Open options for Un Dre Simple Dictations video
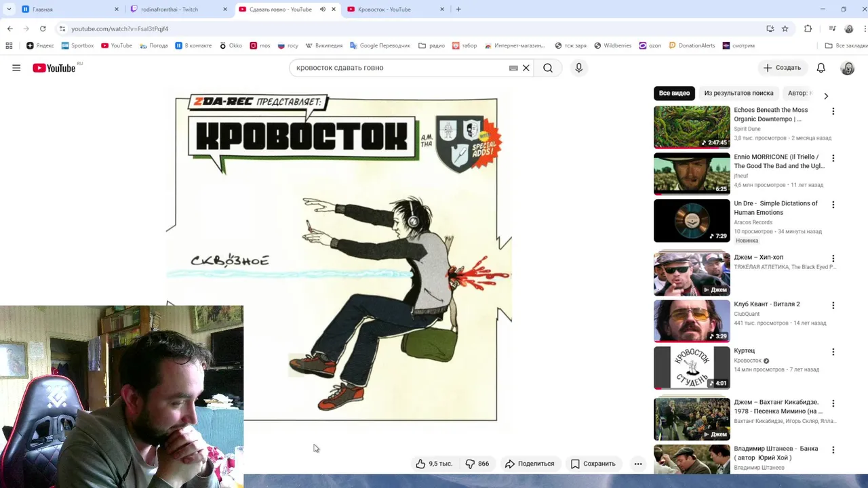The image size is (868, 488). pyautogui.click(x=833, y=205)
